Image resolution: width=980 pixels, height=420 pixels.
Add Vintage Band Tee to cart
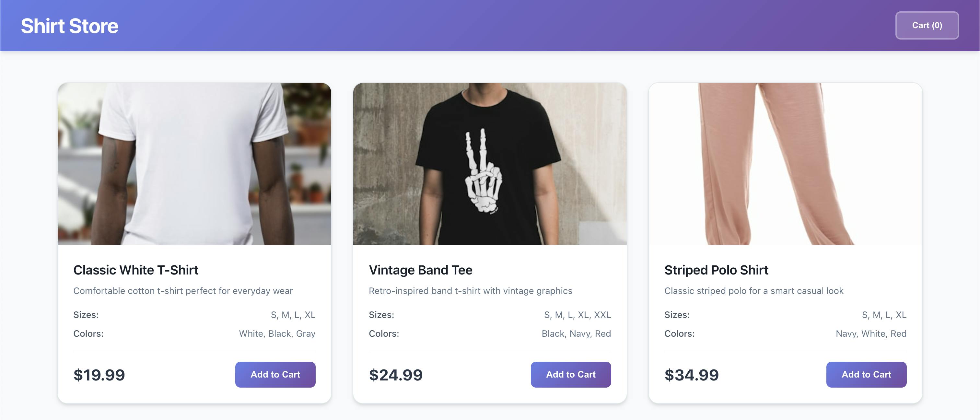tap(571, 374)
